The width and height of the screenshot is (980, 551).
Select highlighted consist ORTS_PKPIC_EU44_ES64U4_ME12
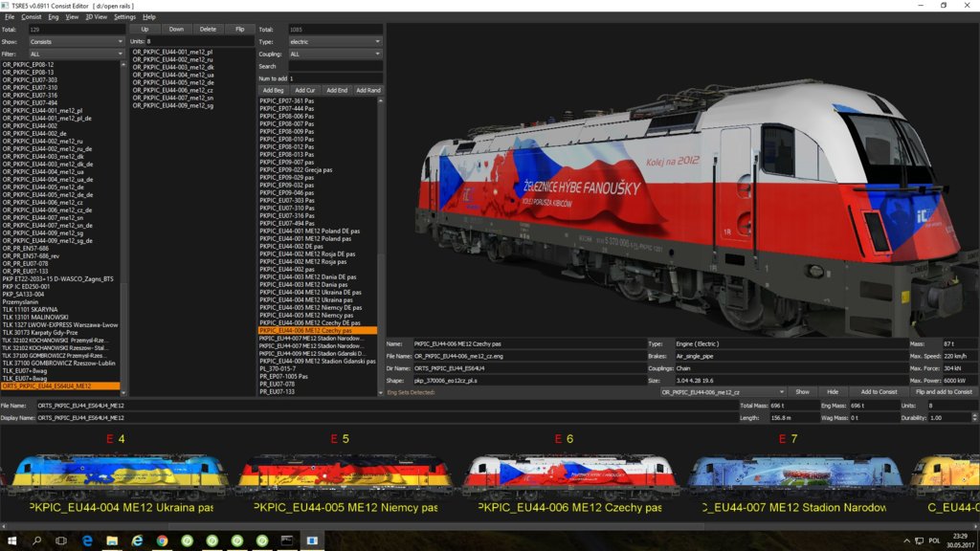60,386
